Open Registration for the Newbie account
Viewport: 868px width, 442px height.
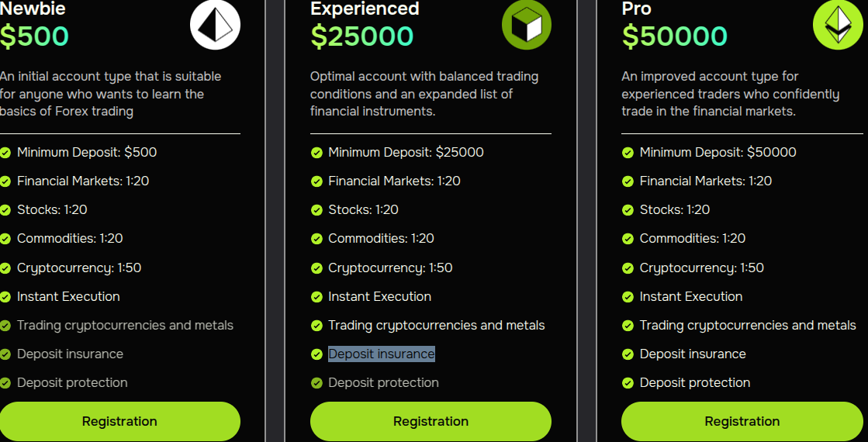(119, 422)
